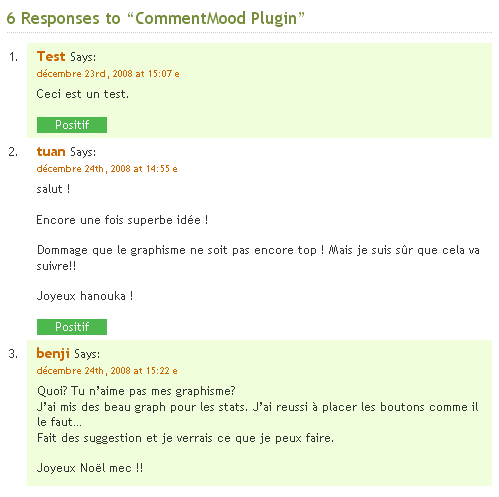
Task: Click the "Encore une fois superbe idée !" line
Action: 122,220
